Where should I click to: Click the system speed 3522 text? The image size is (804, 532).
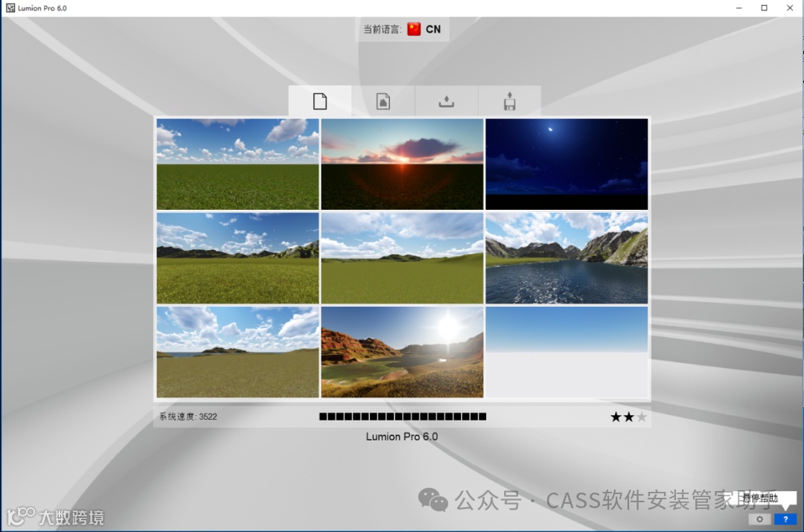tap(188, 417)
